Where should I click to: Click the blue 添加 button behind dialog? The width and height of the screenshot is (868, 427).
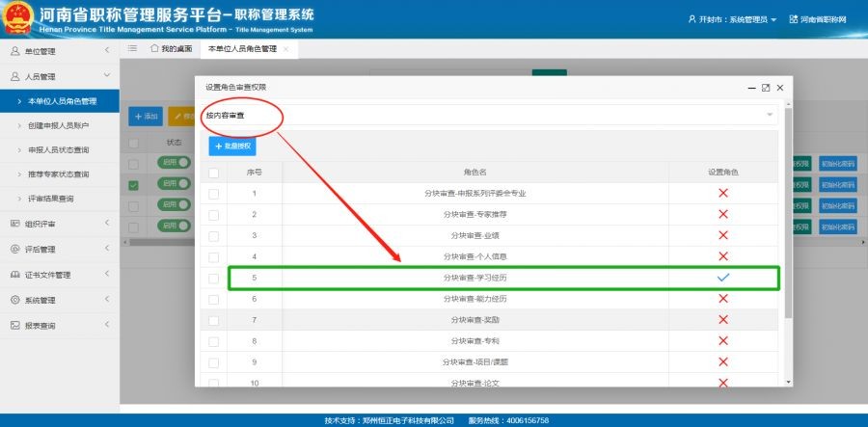[x=146, y=117]
